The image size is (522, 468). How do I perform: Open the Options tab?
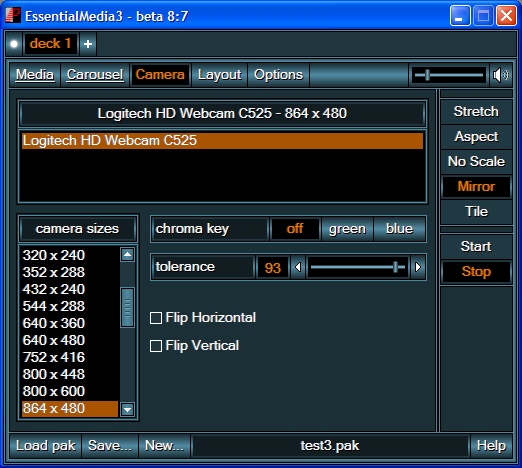279,75
